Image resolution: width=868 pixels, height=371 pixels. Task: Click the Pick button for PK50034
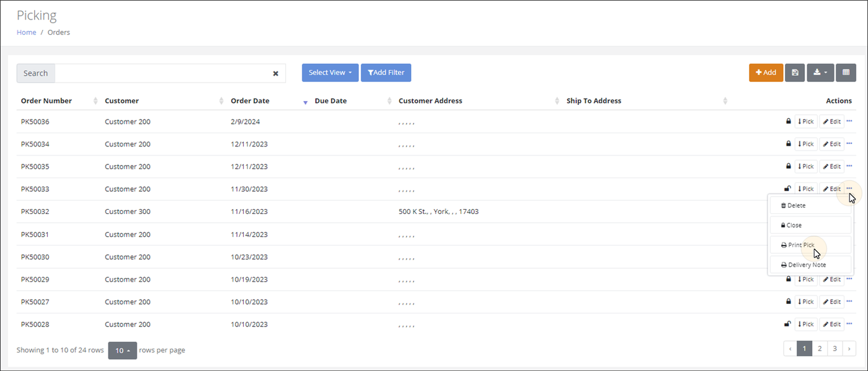[x=806, y=144]
